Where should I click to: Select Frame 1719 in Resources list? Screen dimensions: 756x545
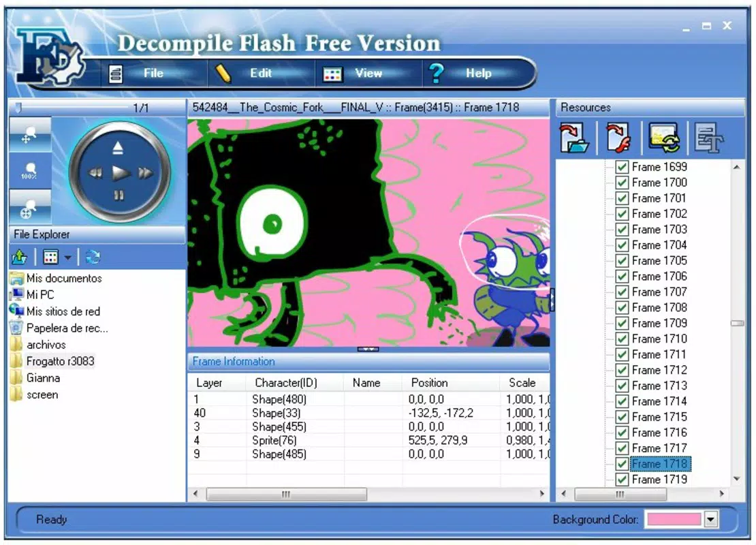click(x=659, y=480)
